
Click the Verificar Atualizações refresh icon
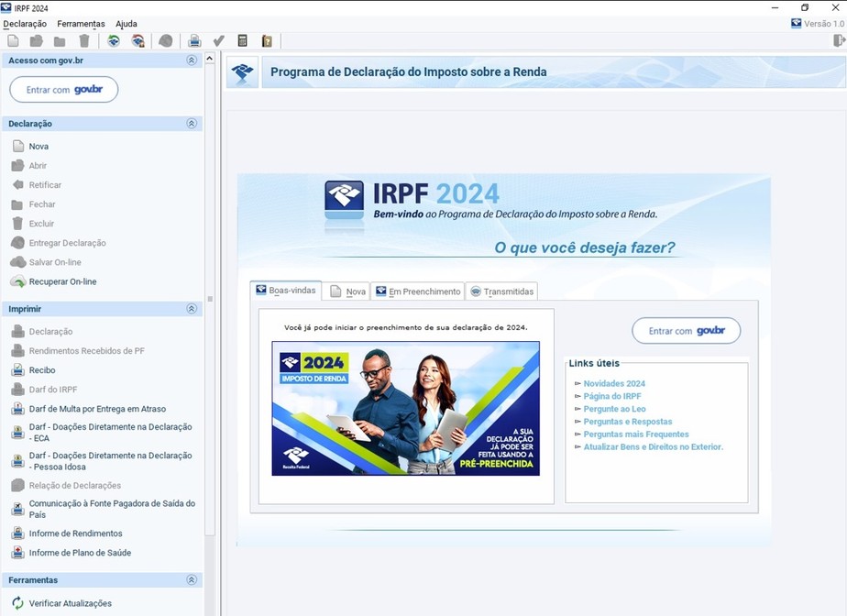(x=17, y=603)
